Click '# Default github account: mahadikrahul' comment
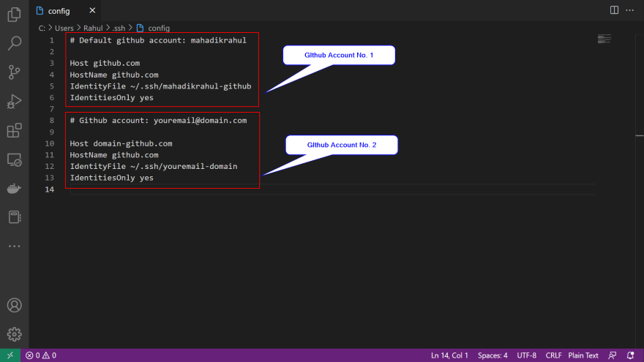This screenshot has height=362, width=644. (158, 40)
